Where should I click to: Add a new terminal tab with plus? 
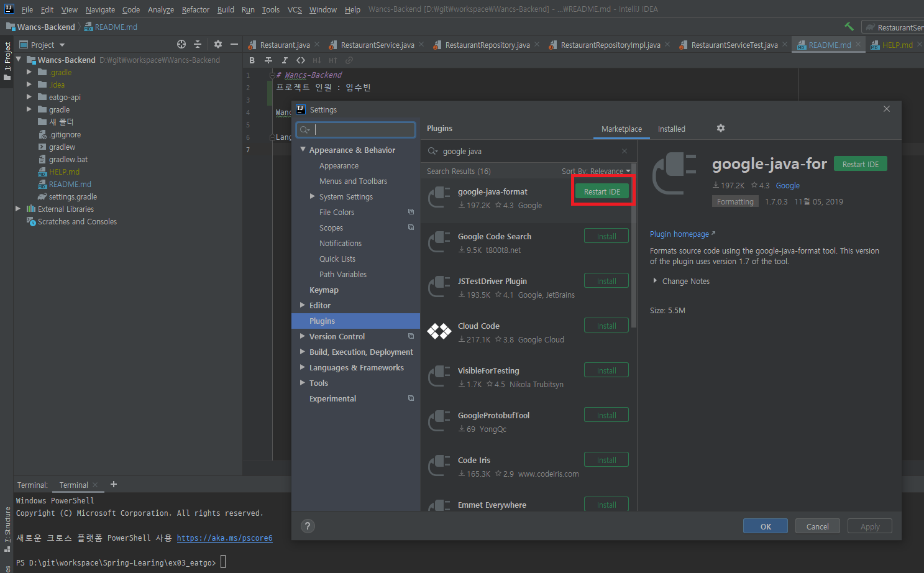coord(114,484)
